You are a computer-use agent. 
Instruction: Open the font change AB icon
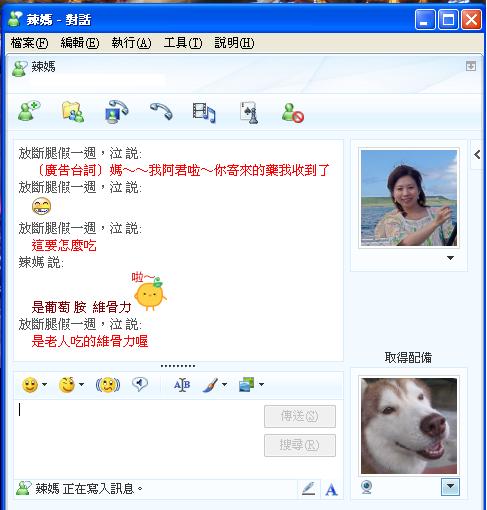point(182,385)
